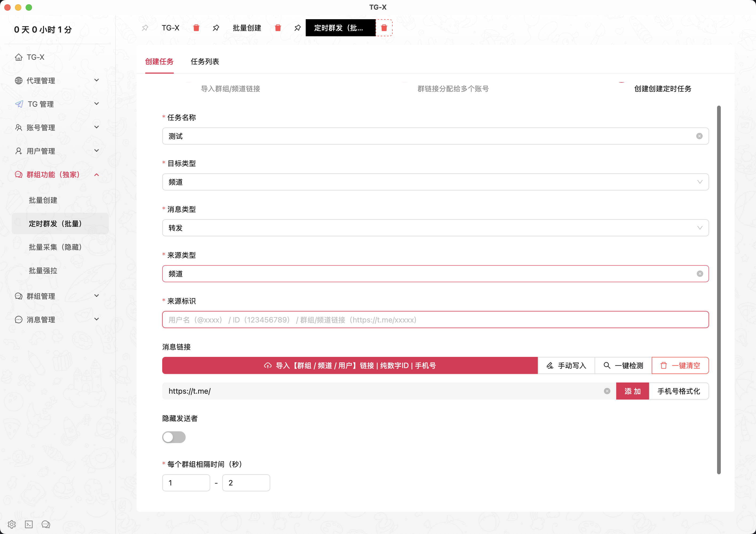Open settings gear icon at bottom left
Screen dimensions: 756x534
[12, 524]
